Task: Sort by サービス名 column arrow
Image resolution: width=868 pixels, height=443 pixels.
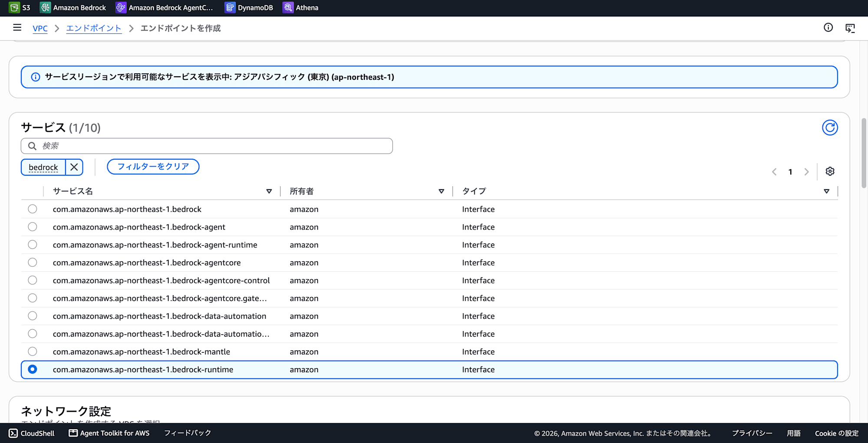Action: click(269, 191)
